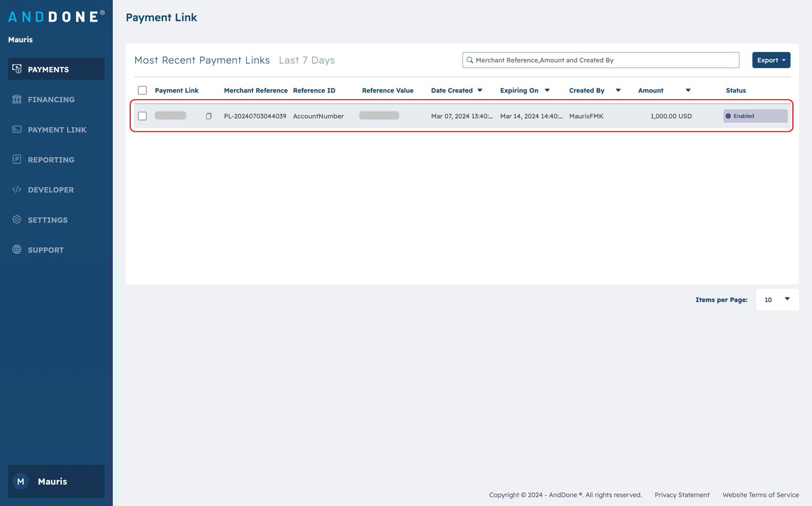Click the Website Terms of Service link
The height and width of the screenshot is (506, 812).
click(x=761, y=494)
